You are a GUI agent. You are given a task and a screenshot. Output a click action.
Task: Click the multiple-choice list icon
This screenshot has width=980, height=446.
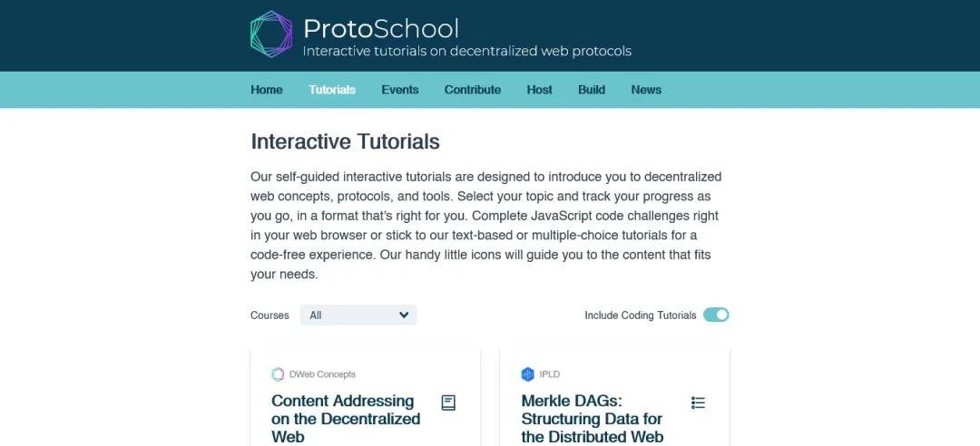pyautogui.click(x=698, y=402)
